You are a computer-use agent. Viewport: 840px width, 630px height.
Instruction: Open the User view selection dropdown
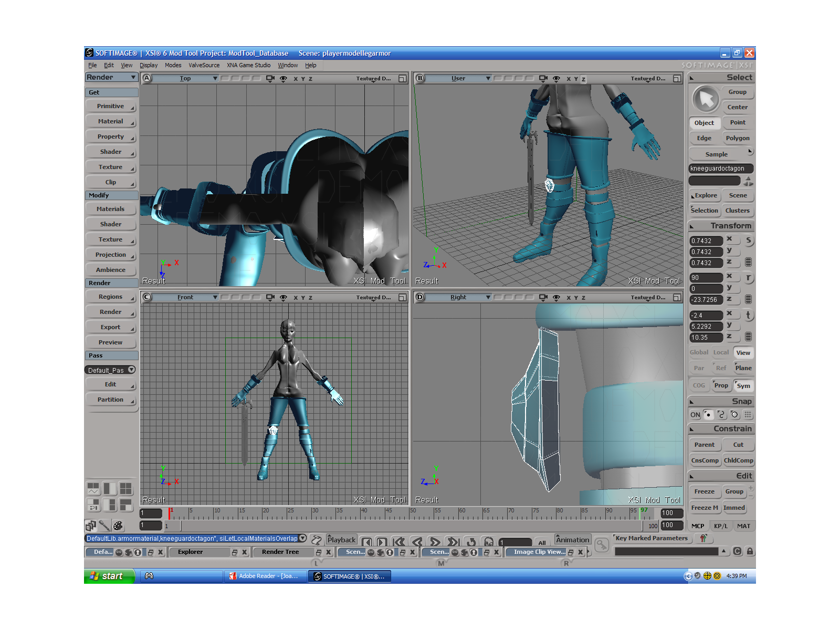click(x=458, y=78)
